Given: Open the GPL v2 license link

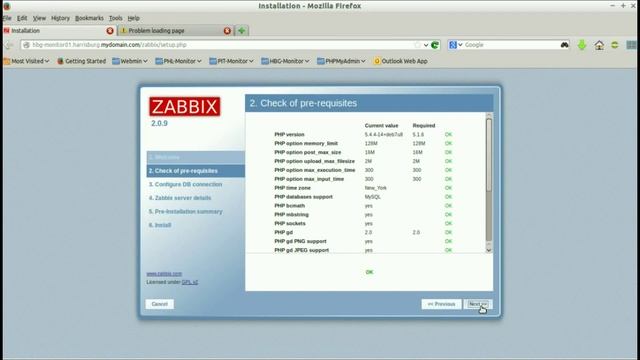Looking at the screenshot, I should click(x=190, y=282).
